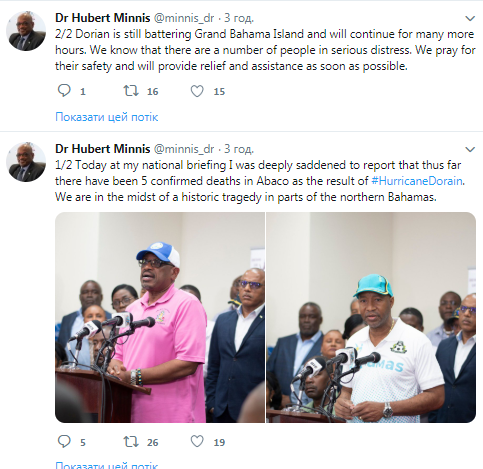Open photo of man in pink shirt

coord(160,317)
